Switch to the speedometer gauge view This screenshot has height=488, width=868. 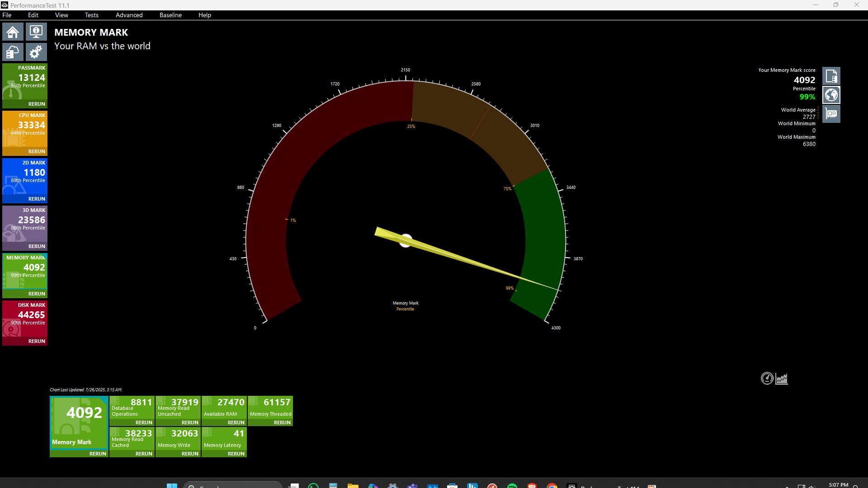tap(767, 379)
